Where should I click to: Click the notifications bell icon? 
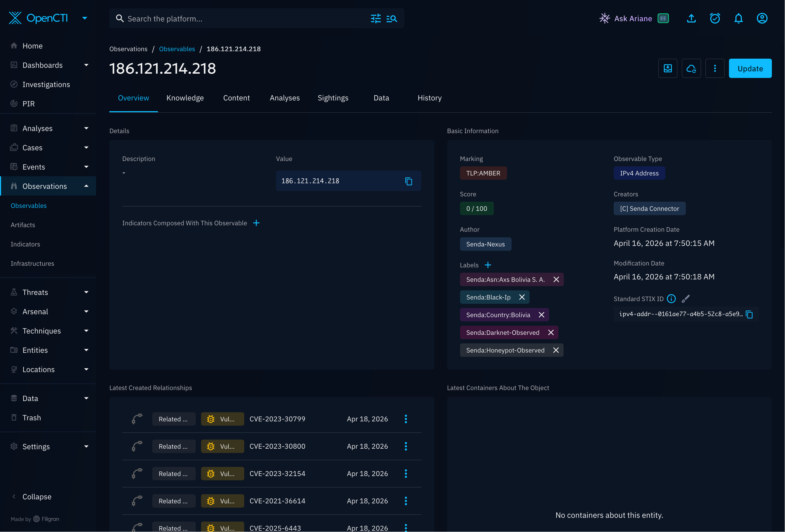(738, 18)
